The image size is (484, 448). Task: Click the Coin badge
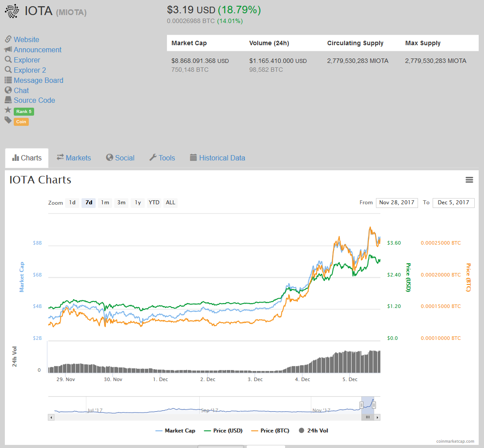tap(21, 122)
